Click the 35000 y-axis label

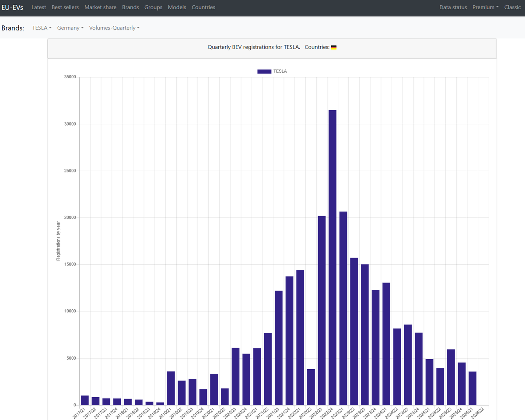tap(70, 77)
